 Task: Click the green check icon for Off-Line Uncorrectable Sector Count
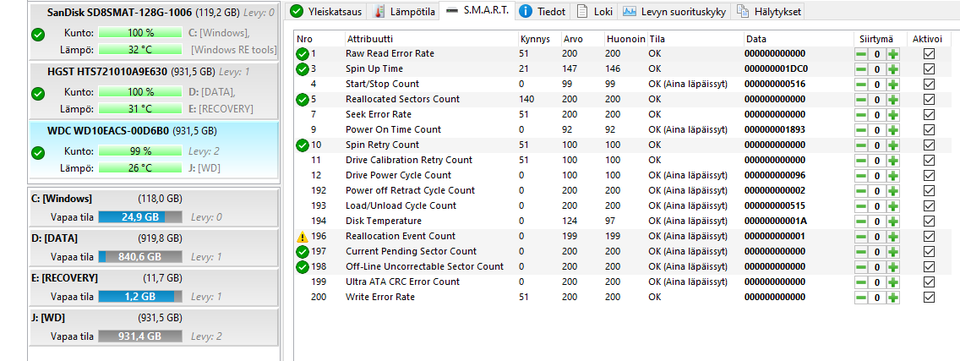tap(302, 267)
